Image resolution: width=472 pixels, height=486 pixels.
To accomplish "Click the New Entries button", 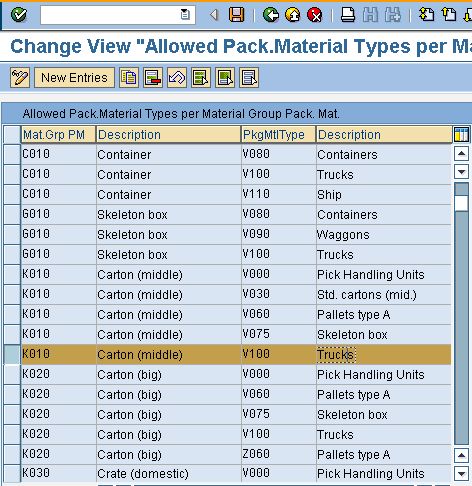I will tap(74, 78).
